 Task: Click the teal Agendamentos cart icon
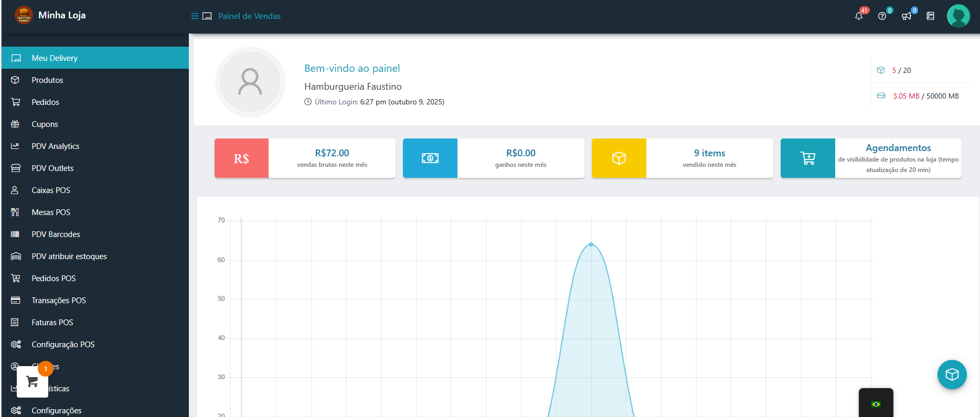coord(807,158)
